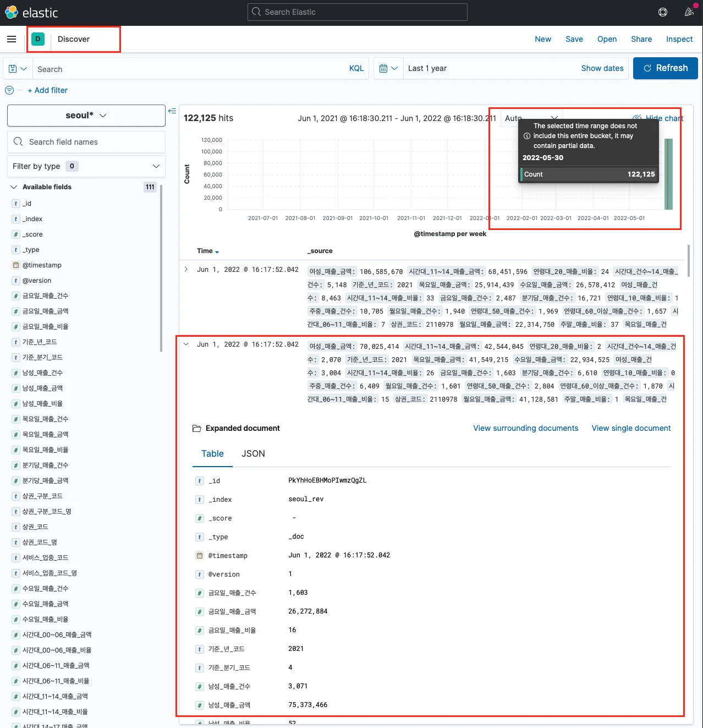Open the calendar quick date menu
Image resolution: width=703 pixels, height=728 pixels.
tap(388, 69)
